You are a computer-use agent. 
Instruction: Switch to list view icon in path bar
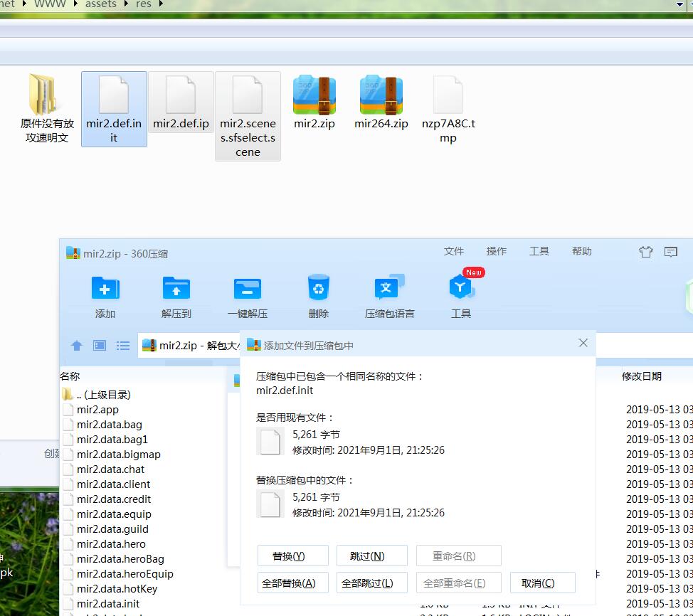(x=123, y=346)
